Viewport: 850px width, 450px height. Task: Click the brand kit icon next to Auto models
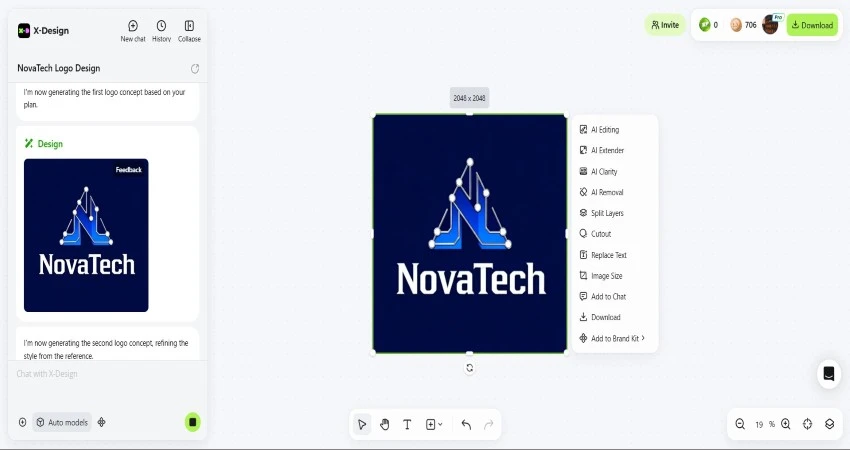click(101, 422)
